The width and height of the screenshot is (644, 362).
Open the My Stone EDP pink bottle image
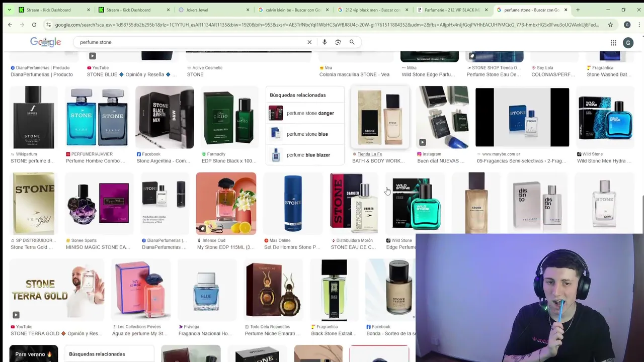coord(226,204)
